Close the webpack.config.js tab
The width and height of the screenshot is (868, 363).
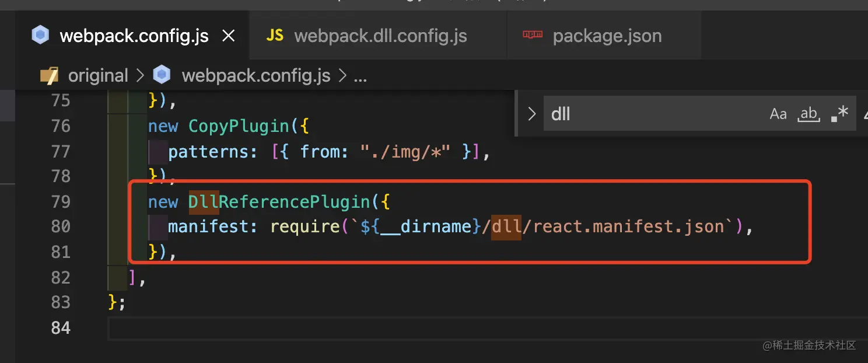[x=229, y=36]
